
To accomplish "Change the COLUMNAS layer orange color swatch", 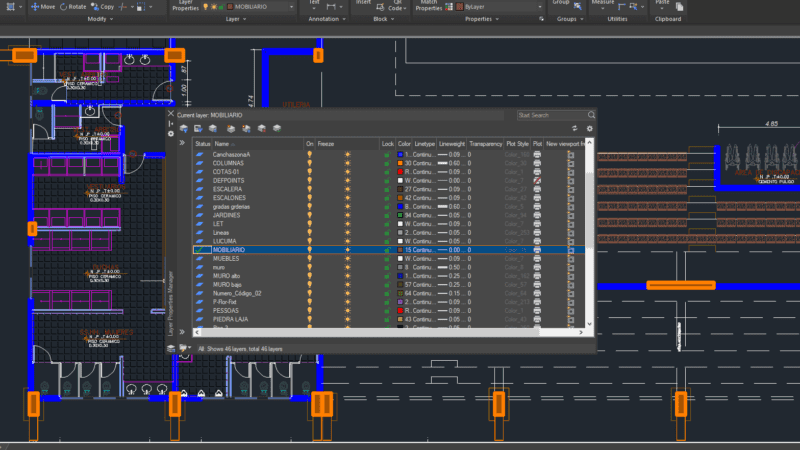I will [401, 163].
